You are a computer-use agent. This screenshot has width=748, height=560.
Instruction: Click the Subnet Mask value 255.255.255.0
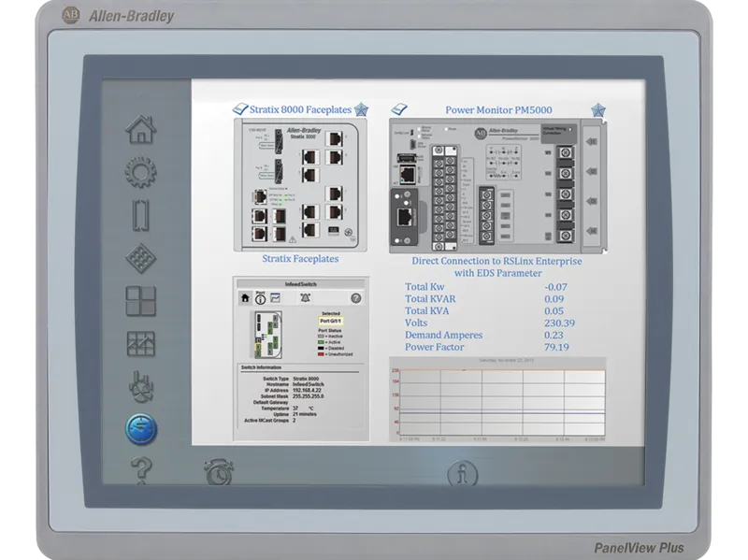[309, 396]
